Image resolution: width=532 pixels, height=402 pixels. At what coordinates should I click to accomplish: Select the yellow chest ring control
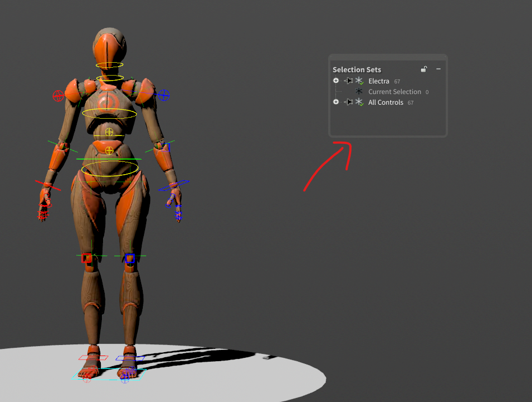(x=109, y=114)
